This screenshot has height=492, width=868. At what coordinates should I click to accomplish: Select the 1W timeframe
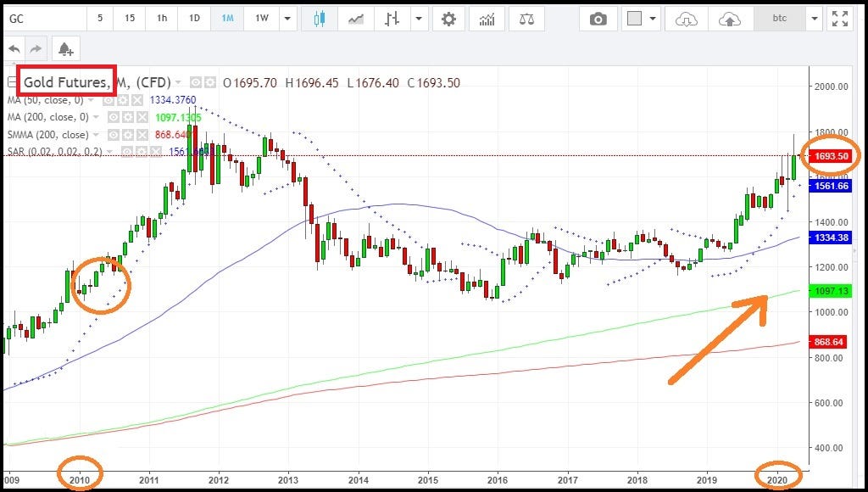262,19
